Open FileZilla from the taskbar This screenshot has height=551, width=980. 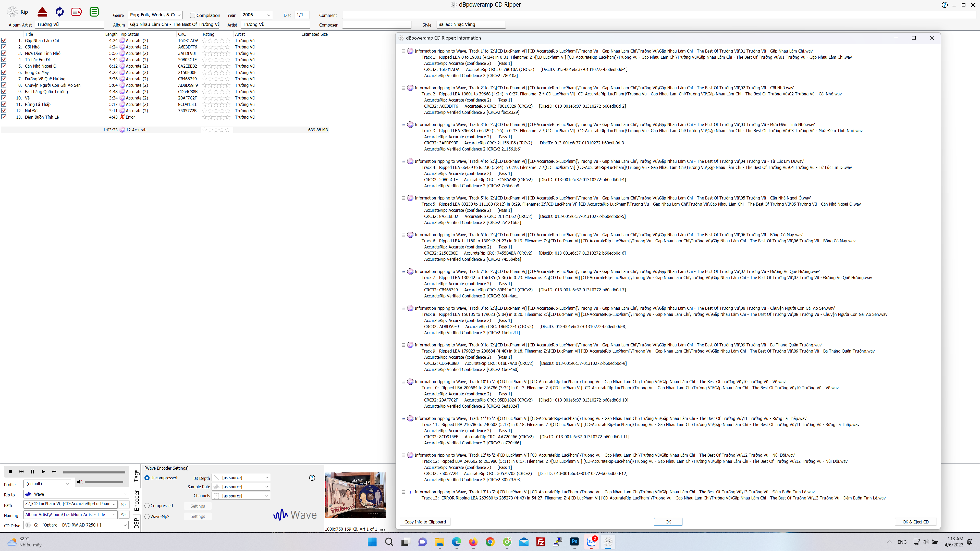coord(541,542)
